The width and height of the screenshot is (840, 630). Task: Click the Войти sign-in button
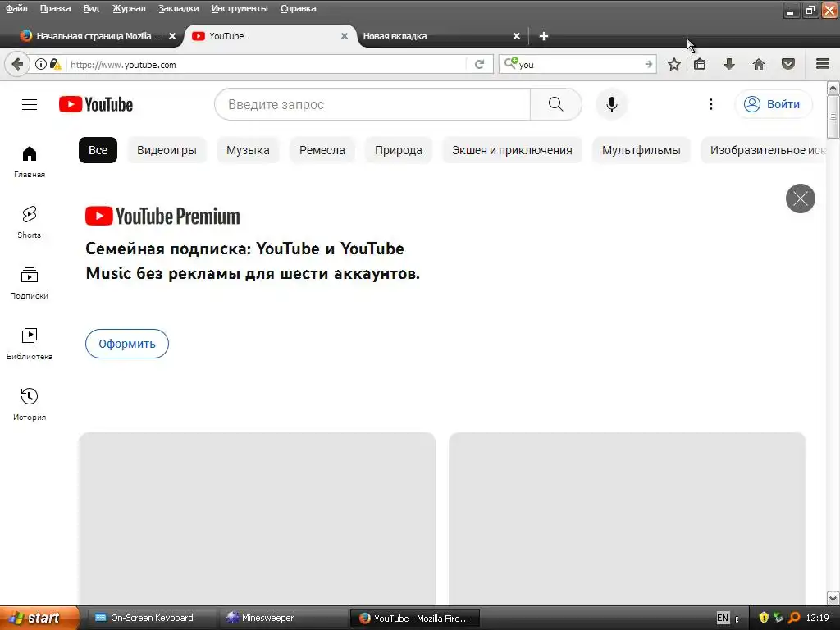(x=774, y=104)
